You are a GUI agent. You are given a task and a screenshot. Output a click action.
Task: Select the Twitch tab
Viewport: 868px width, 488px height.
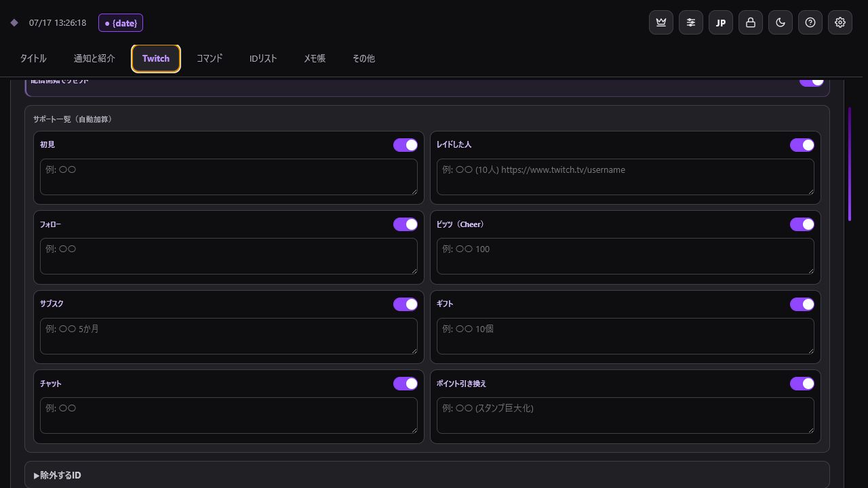[x=156, y=58]
